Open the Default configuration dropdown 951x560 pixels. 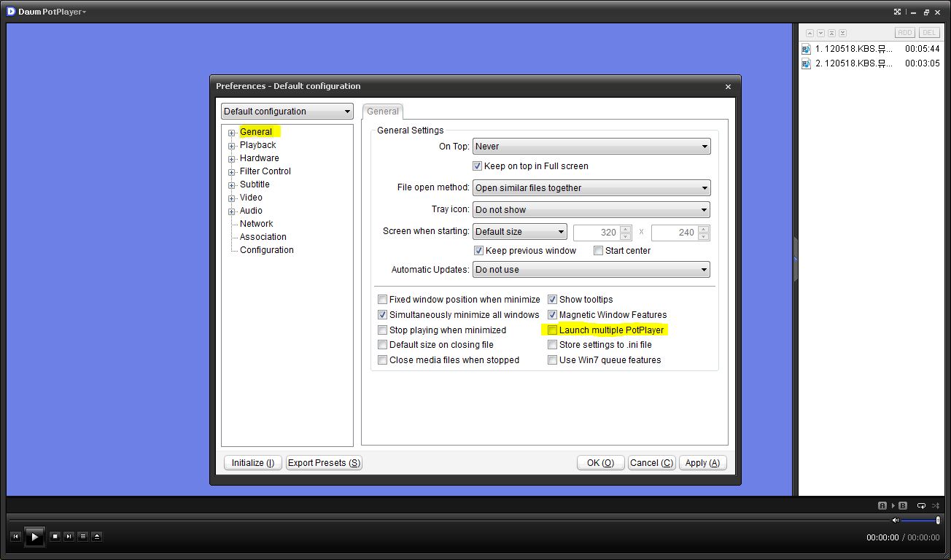tap(287, 112)
